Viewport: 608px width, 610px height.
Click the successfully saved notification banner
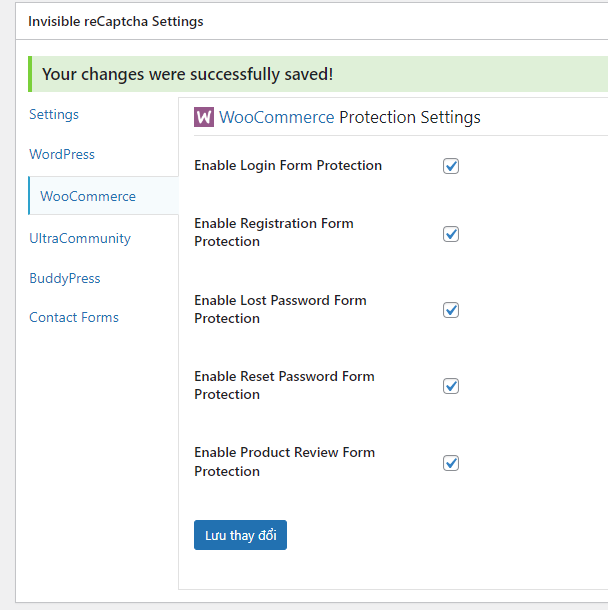[188, 74]
